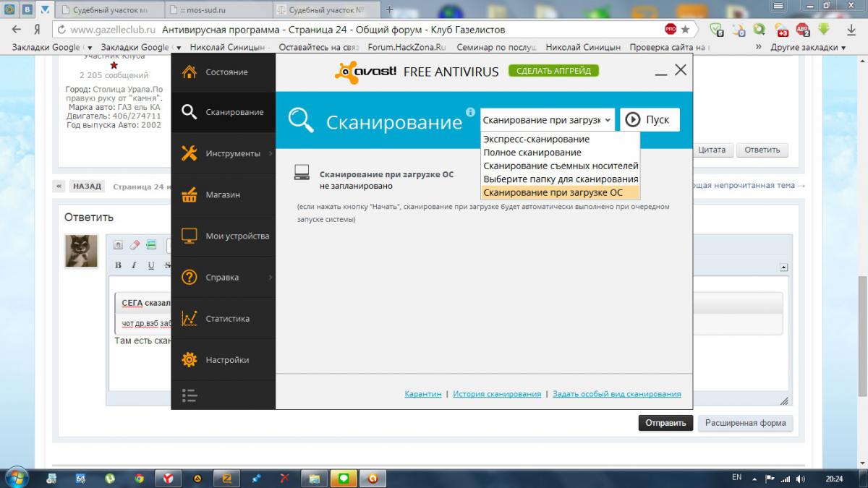Choose Экспресс-сканирование from the list
Viewport: 868px width, 488px height.
tap(560, 139)
